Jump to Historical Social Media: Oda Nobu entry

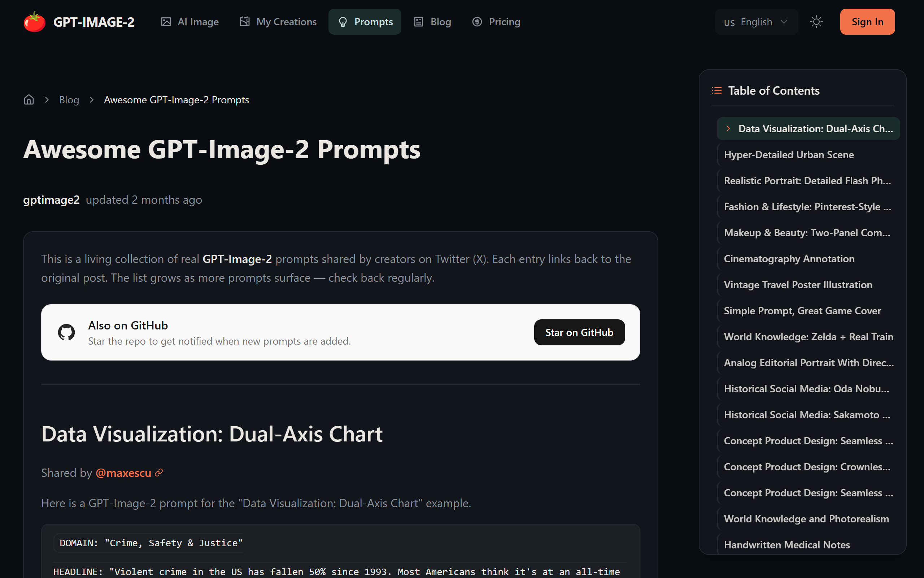tap(808, 389)
